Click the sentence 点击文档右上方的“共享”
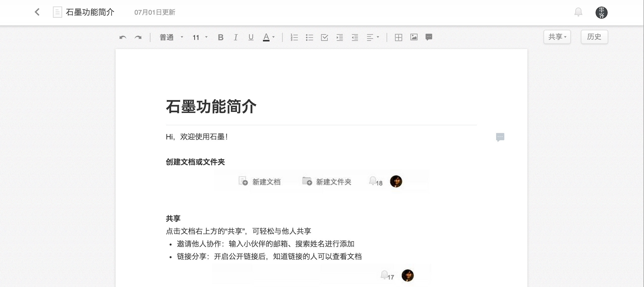Viewport: 644px width, 287px height. pyautogui.click(x=238, y=231)
